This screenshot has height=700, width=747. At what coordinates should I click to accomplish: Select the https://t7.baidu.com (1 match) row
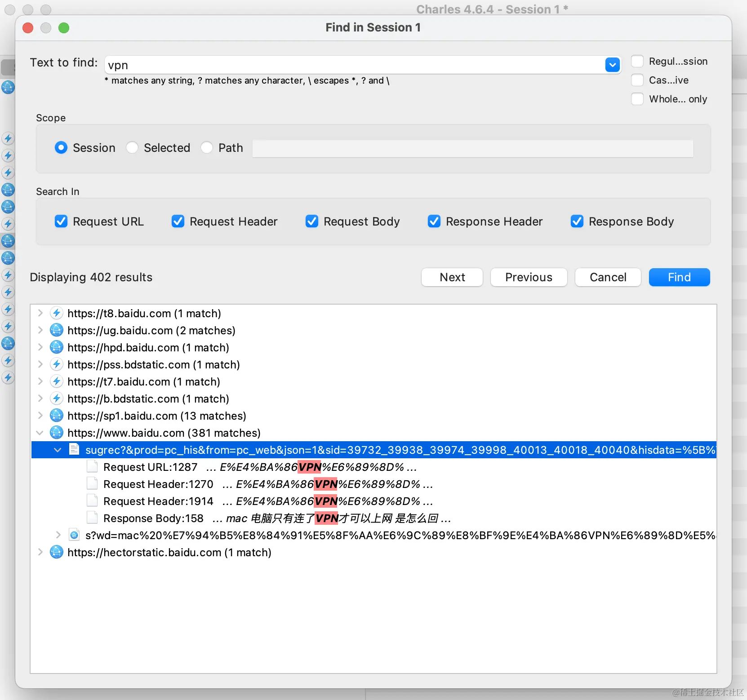(374, 381)
